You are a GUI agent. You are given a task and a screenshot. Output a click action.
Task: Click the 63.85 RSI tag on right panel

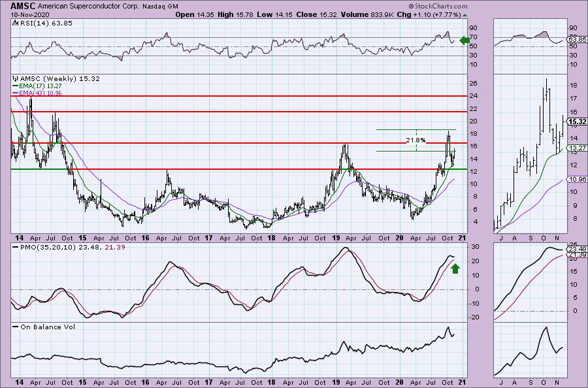[x=577, y=39]
